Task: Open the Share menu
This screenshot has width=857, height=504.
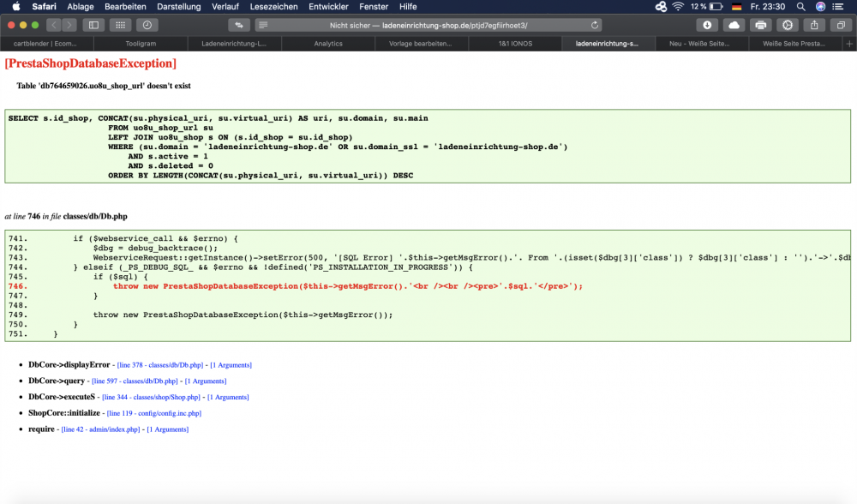Action: pos(815,25)
